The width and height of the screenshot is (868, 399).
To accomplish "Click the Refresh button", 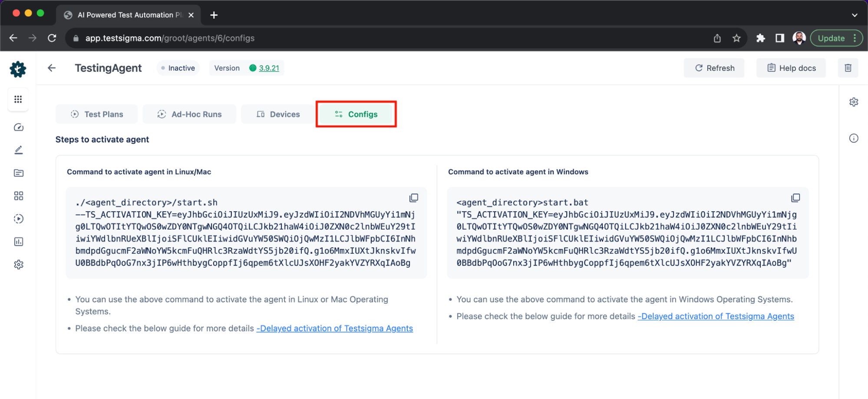I will 714,68.
